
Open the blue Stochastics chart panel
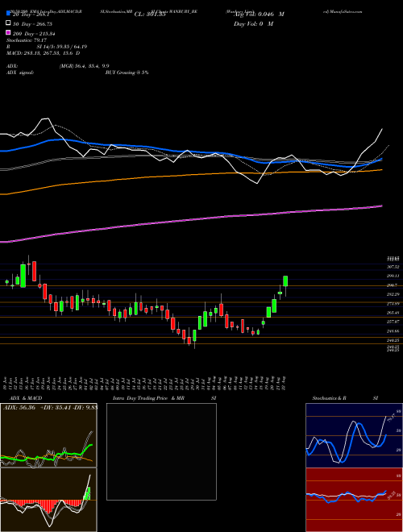(354, 435)
